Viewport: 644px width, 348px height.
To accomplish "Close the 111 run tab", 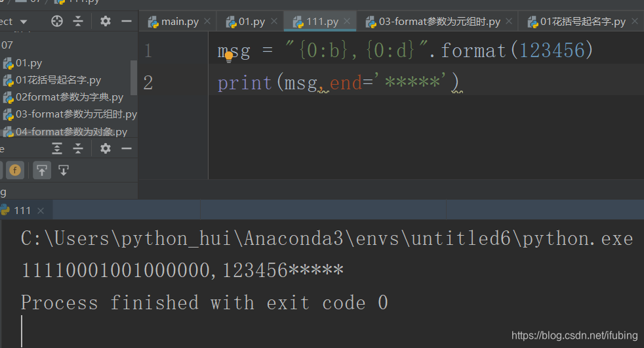I will pyautogui.click(x=41, y=211).
